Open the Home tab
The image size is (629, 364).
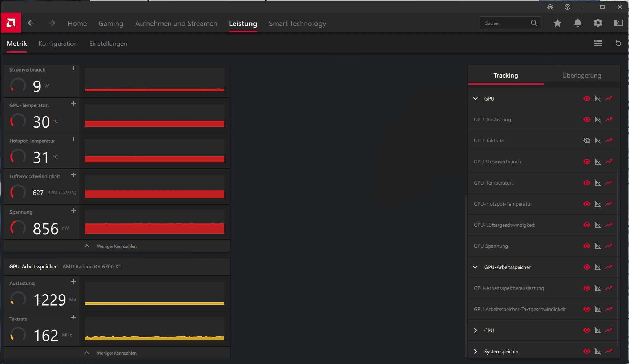[x=77, y=24]
